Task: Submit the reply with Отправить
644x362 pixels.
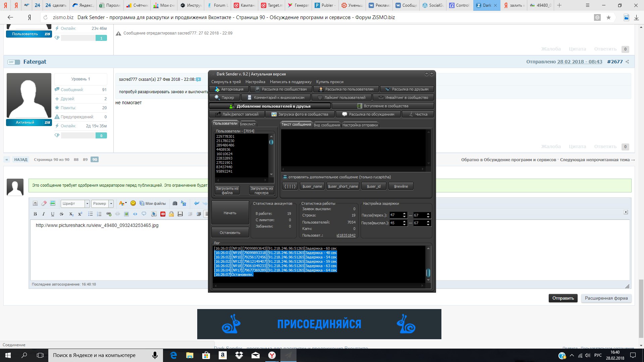Action: pyautogui.click(x=563, y=298)
